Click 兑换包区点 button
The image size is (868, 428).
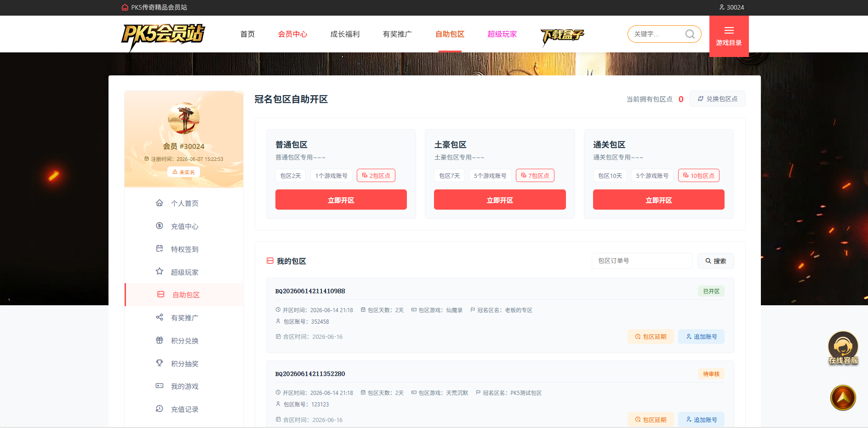pos(718,99)
